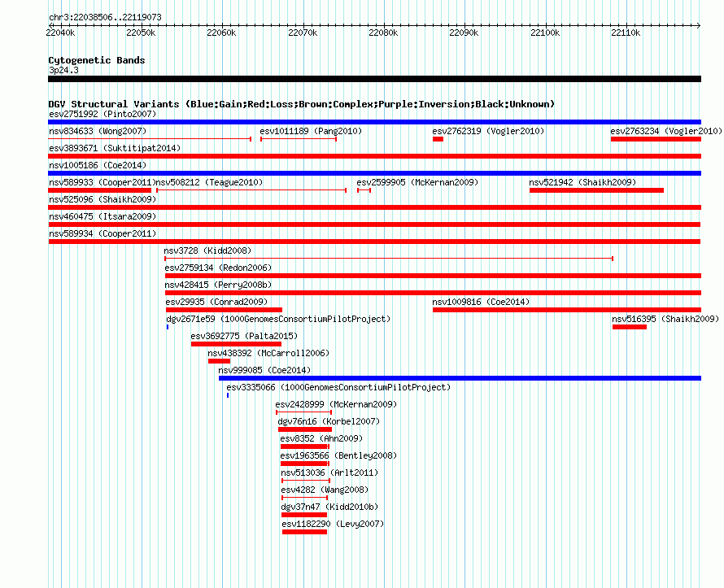Viewport: 724px width, 588px height.
Task: Open esv4282 (Wang2008) variant
Action: 325,490
